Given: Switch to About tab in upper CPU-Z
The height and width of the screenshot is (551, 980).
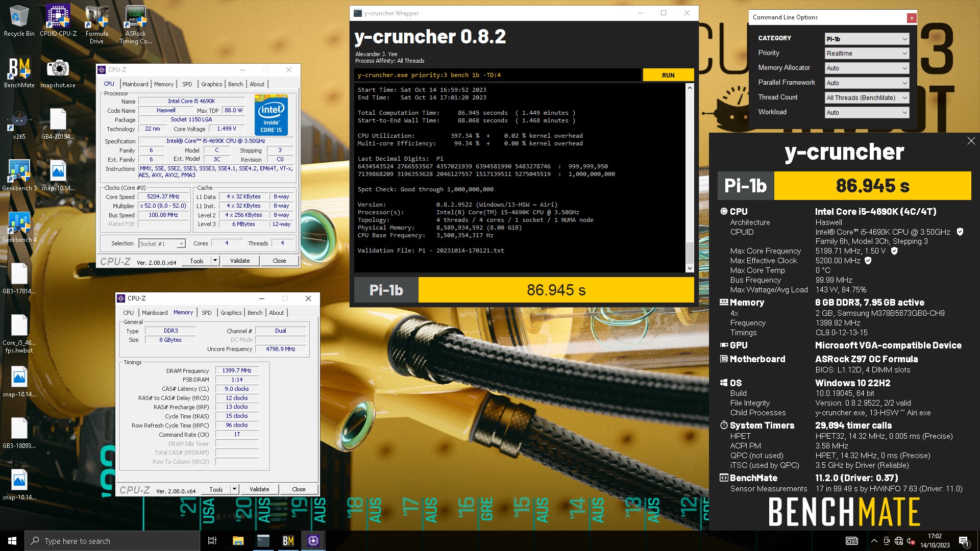Looking at the screenshot, I should coord(257,84).
